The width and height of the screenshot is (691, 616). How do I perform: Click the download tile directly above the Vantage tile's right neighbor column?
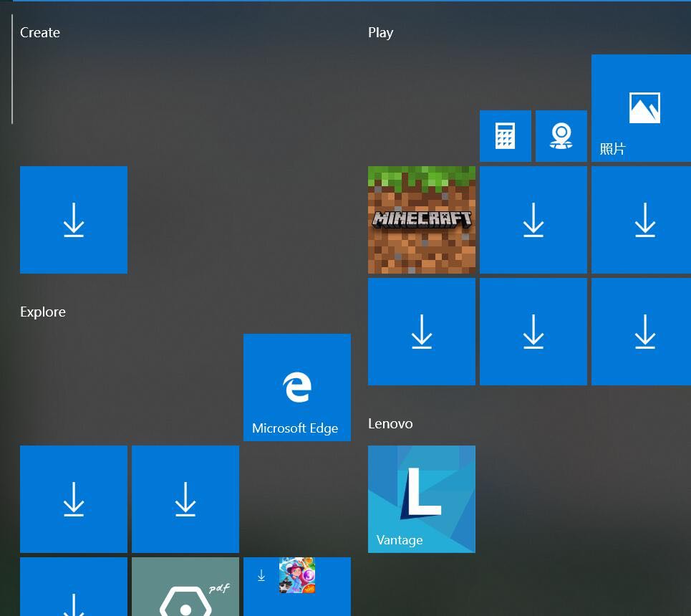(533, 332)
